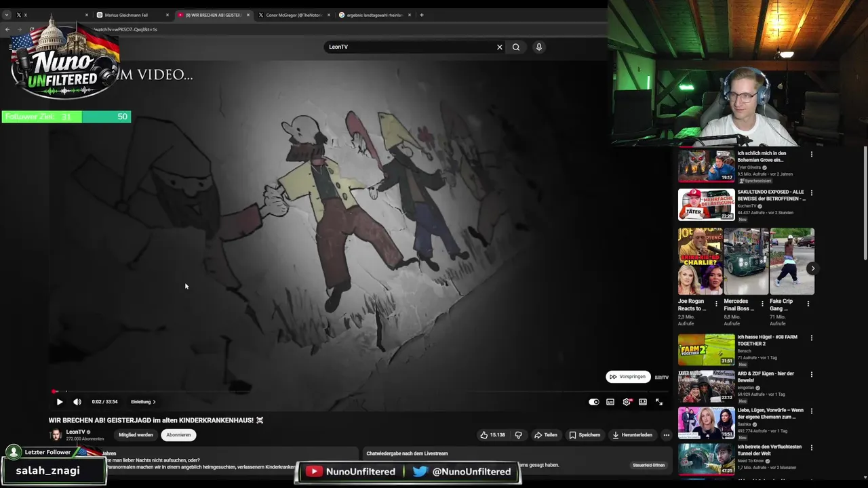Clear the LeonTV search text with X
Screen dimensions: 868x488
point(500,47)
